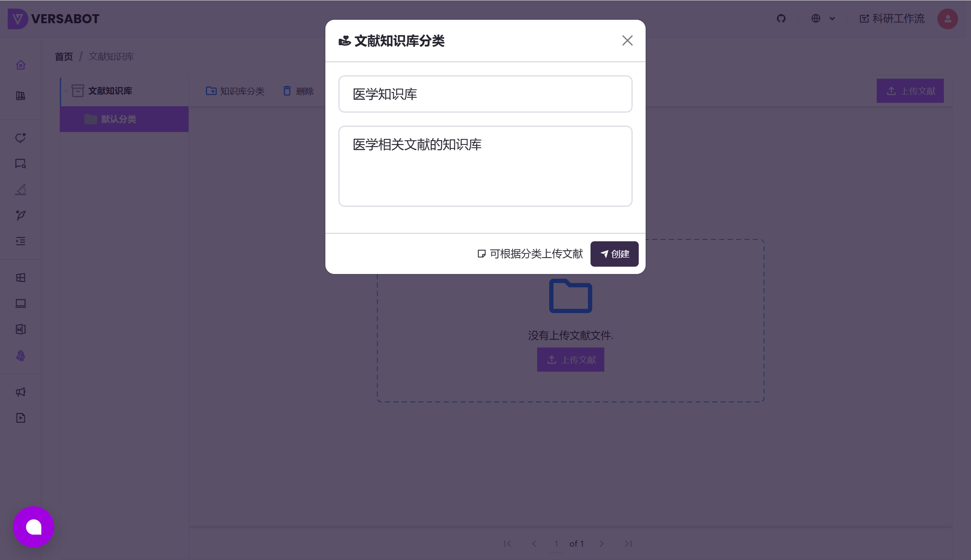
Task: Open the user avatar in the top right corner
Action: [947, 18]
